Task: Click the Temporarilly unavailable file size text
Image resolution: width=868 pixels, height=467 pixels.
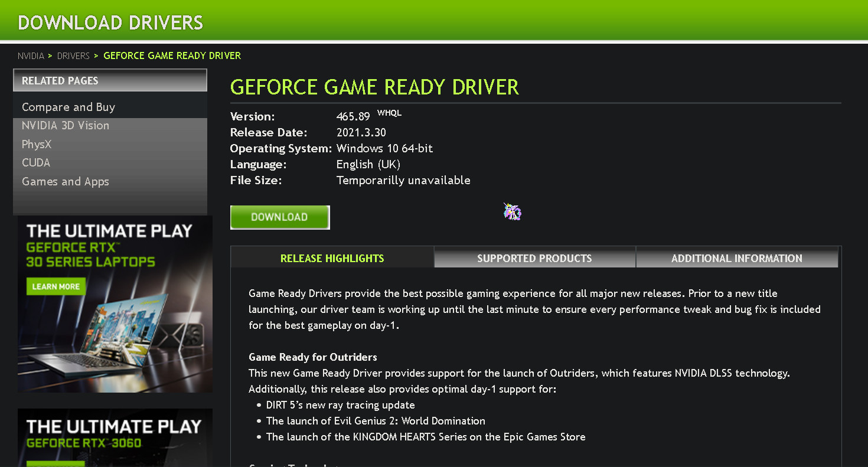Action: [403, 180]
